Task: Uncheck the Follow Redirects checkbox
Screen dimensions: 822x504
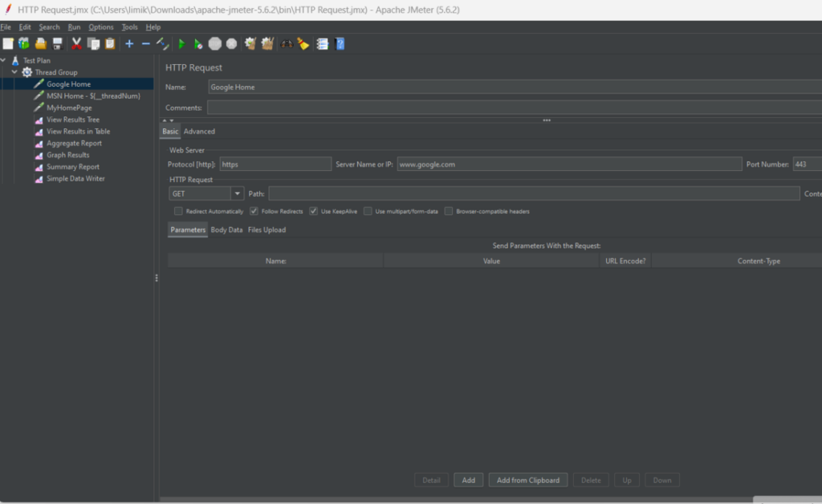Action: pyautogui.click(x=254, y=212)
